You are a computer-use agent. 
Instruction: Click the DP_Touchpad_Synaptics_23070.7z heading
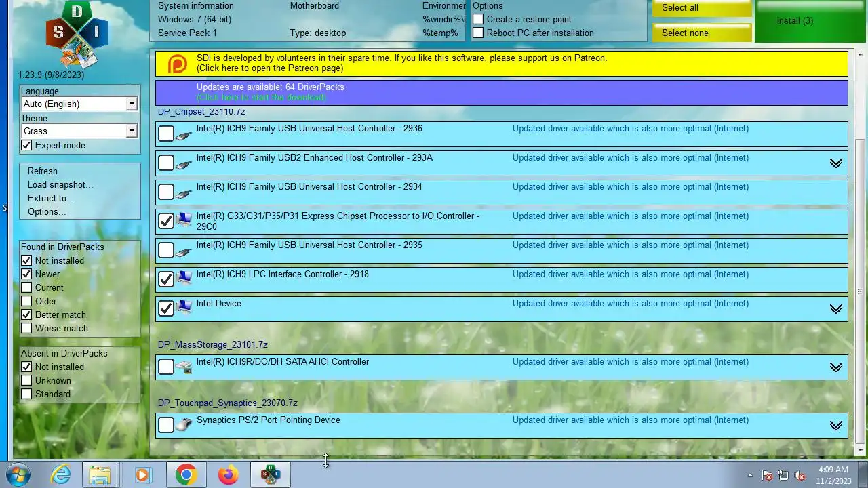click(x=228, y=403)
